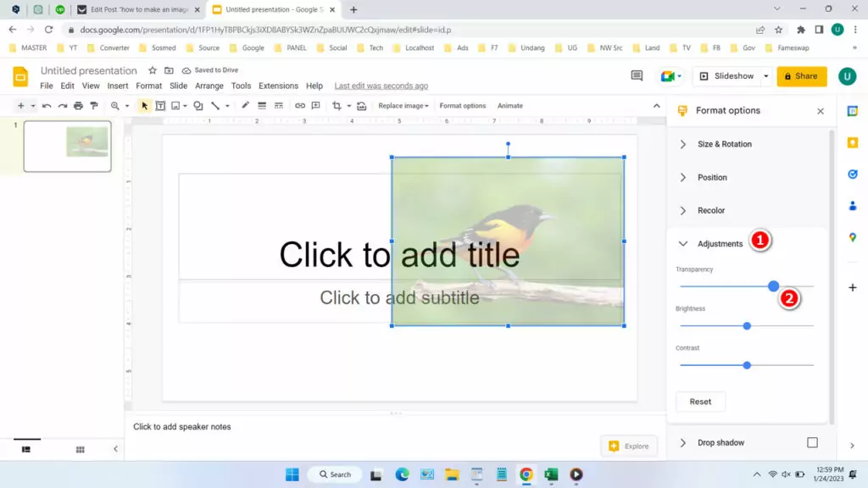Choose the Select cursor tool
868x488 pixels.
coord(144,106)
